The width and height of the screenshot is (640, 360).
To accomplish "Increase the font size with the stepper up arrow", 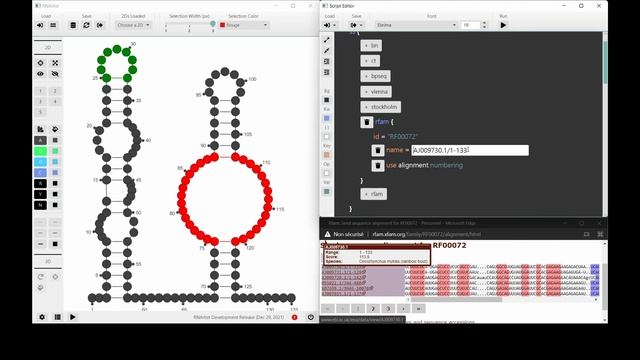I will (484, 23).
